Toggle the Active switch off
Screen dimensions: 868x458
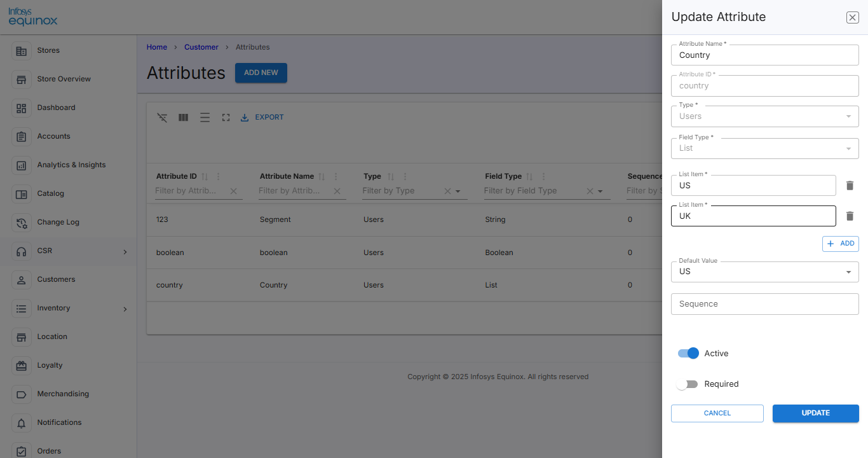pos(688,353)
